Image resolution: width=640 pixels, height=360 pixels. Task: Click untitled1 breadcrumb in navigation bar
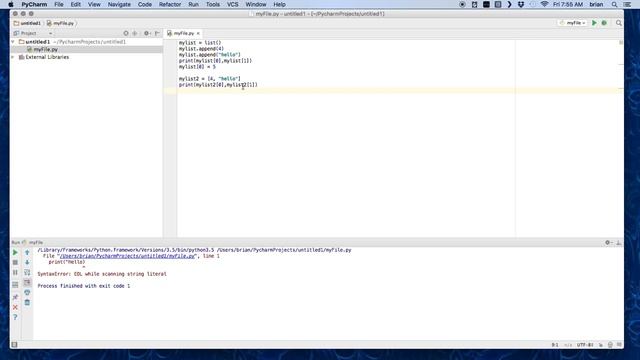tap(27, 23)
